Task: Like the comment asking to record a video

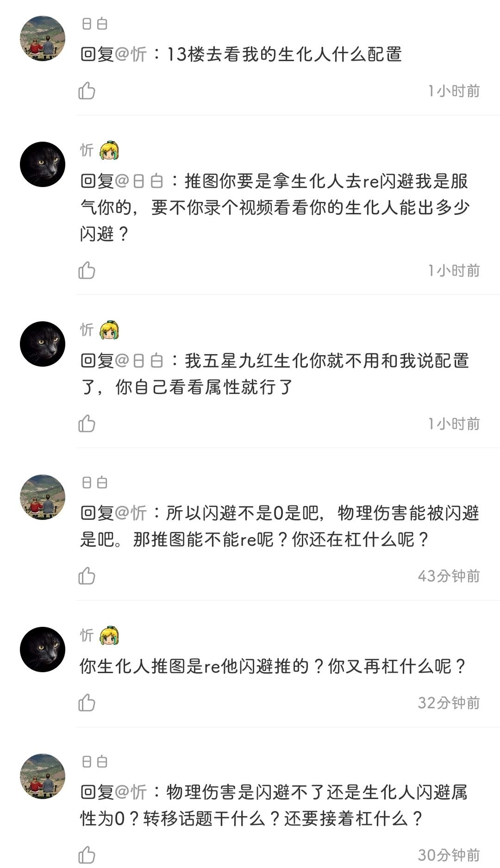Action: (x=87, y=270)
